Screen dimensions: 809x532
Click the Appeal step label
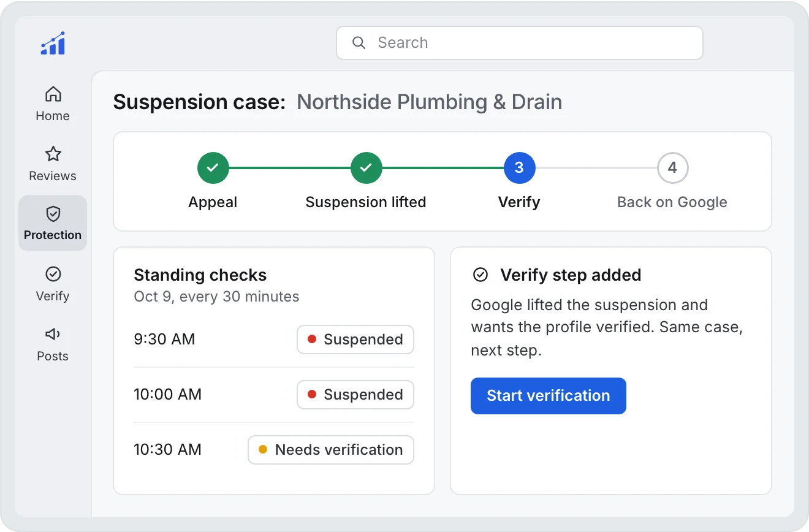213,202
